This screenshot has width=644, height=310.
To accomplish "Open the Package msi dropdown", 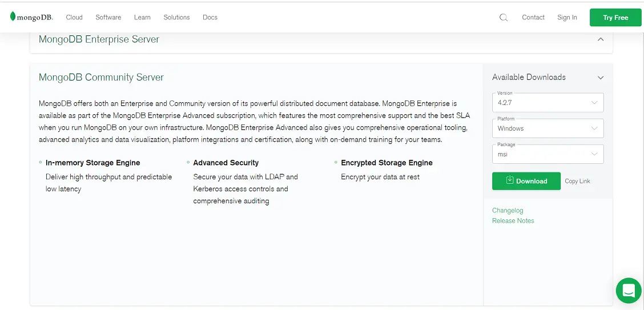I will pyautogui.click(x=548, y=154).
